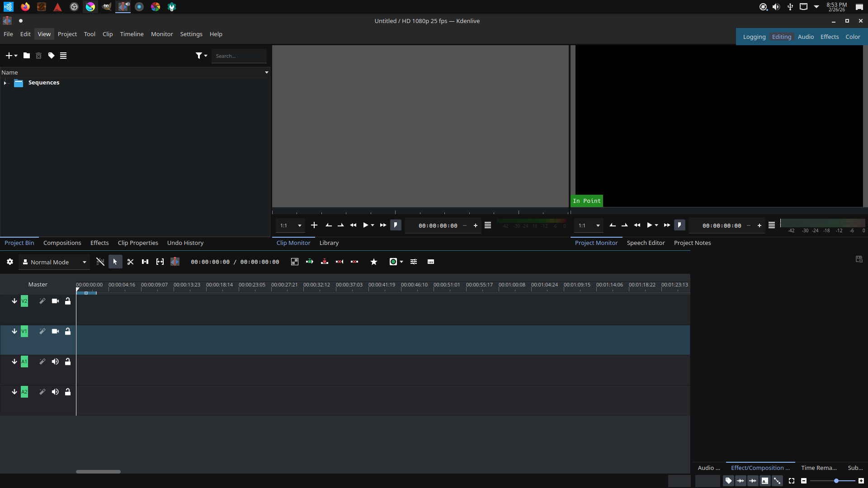Toggle the track compositing disable icon
868x488 pixels.
pos(100,262)
